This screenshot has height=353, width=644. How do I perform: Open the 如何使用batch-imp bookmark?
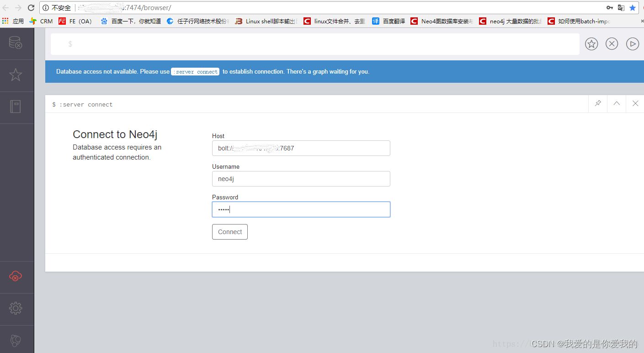[579, 21]
